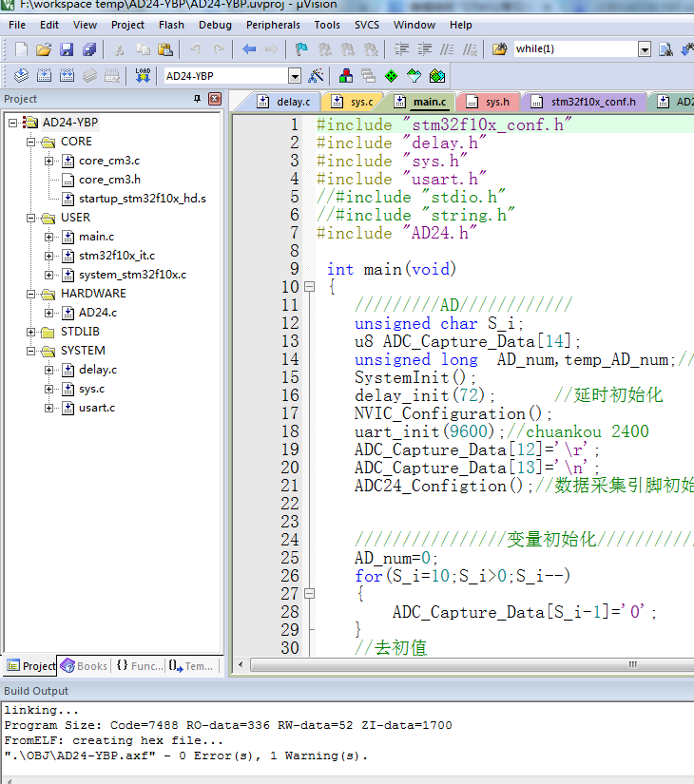Switch to the stm32f10x_conf.h editor tab
Viewport: 694px width, 784px height.
click(584, 102)
